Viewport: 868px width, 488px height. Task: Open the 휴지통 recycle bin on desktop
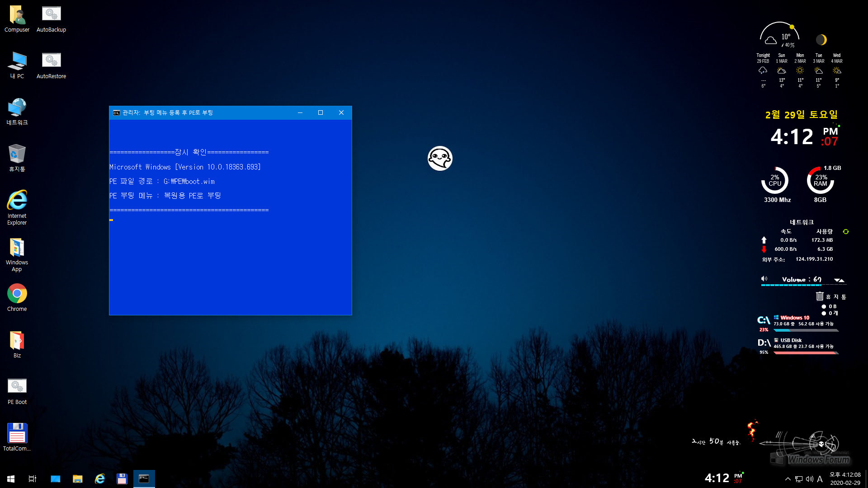[x=17, y=158]
